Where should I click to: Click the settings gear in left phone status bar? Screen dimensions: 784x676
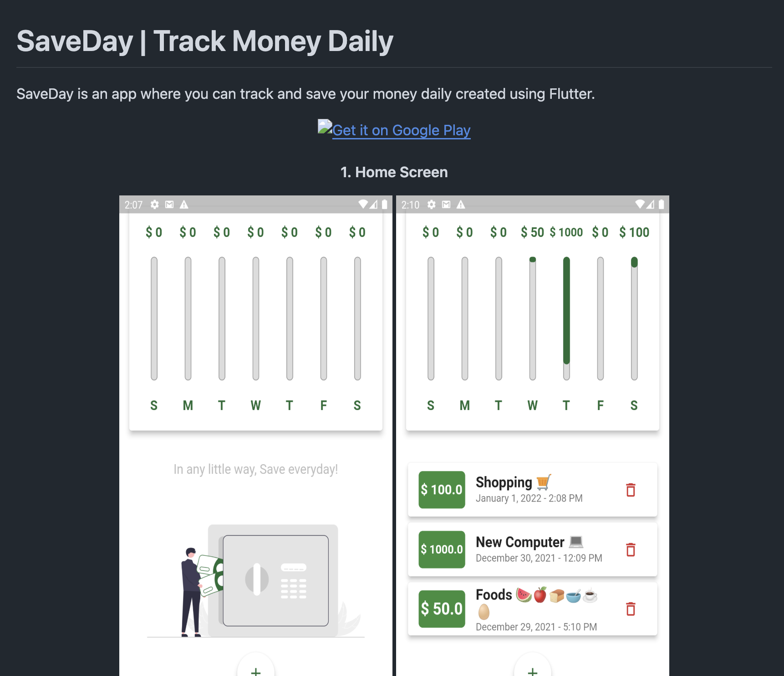tap(155, 205)
